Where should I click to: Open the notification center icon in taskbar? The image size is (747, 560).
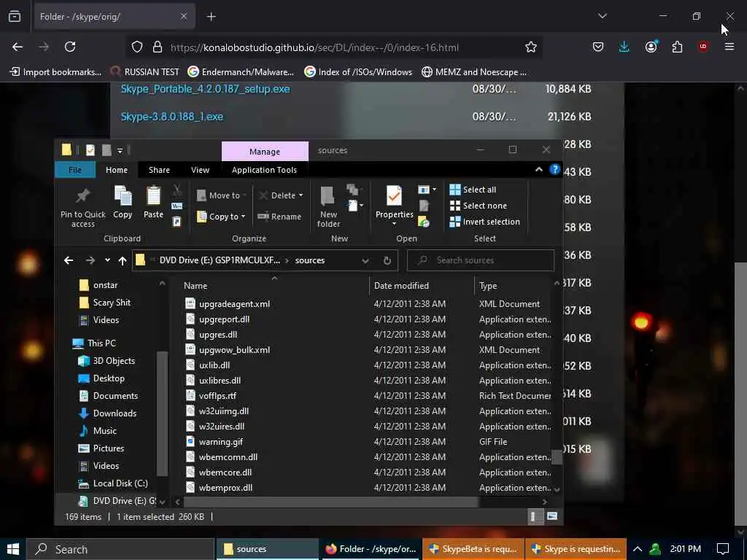(723, 549)
